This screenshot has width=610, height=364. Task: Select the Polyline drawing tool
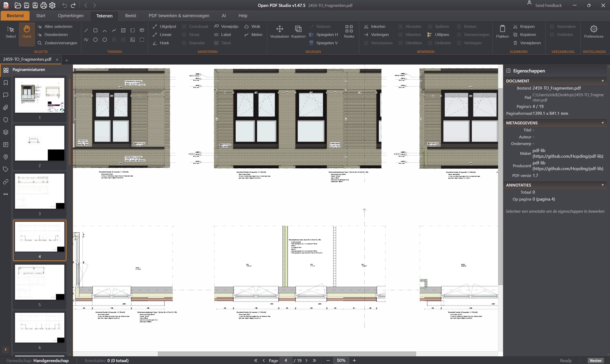114,30
